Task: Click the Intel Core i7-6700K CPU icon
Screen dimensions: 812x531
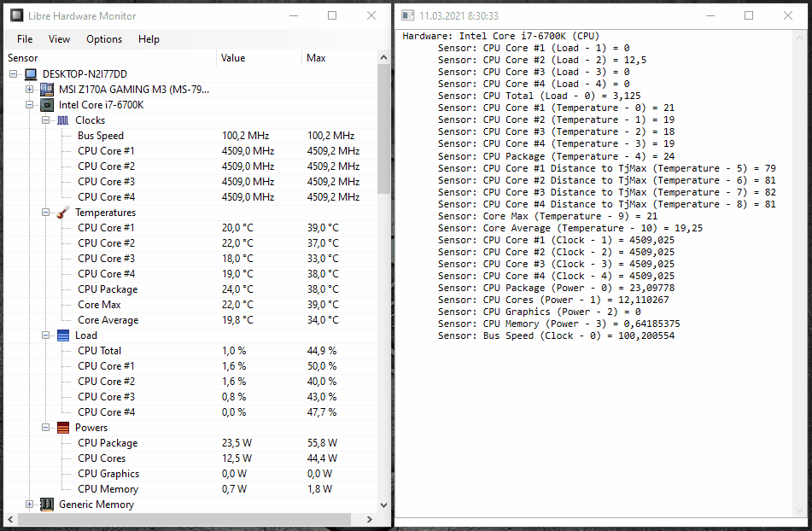Action: [x=47, y=104]
